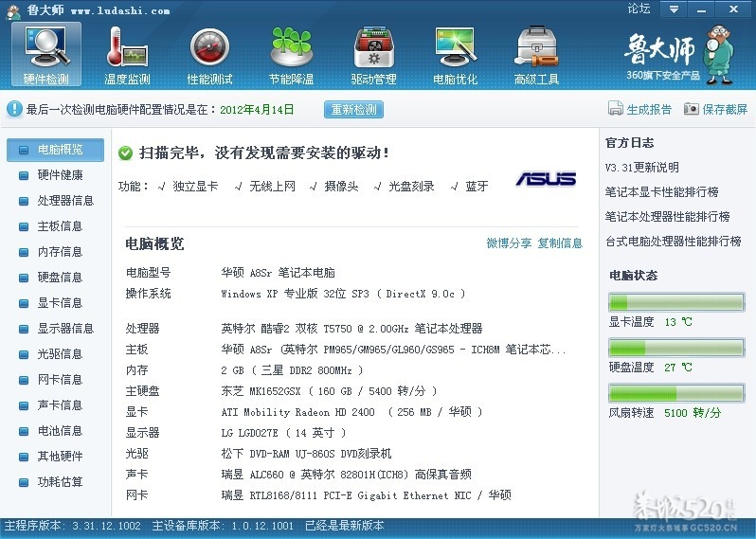Screen dimensions: 756x539
Task: Click the green scan complete checkmark icon
Action: pos(125,153)
